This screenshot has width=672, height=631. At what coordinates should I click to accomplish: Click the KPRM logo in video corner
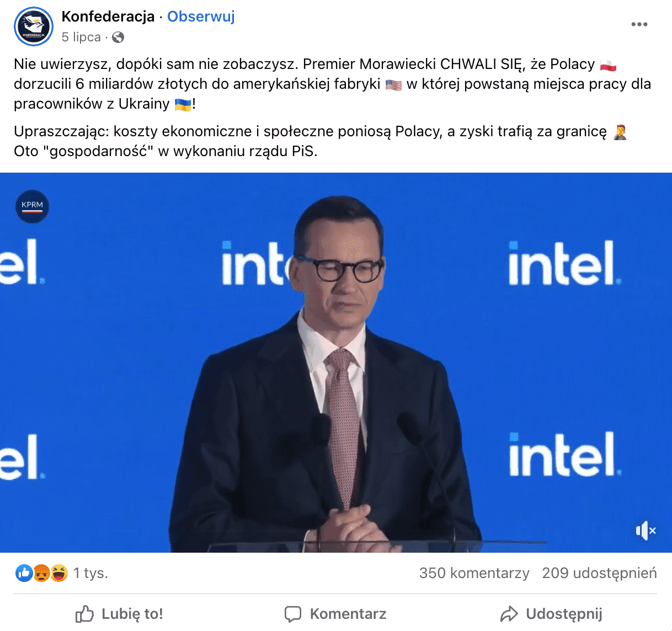pyautogui.click(x=32, y=206)
